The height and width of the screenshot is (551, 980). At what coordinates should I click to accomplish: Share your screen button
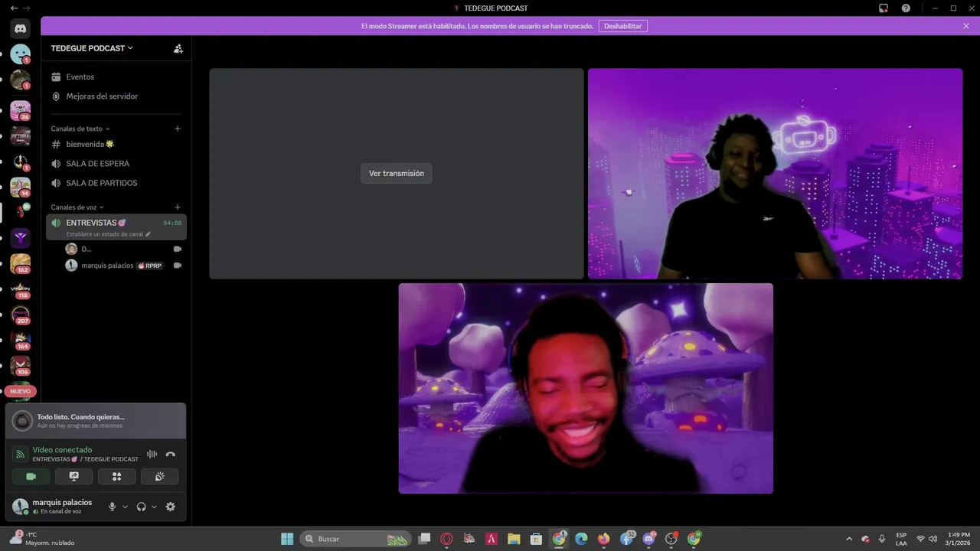pos(74,476)
